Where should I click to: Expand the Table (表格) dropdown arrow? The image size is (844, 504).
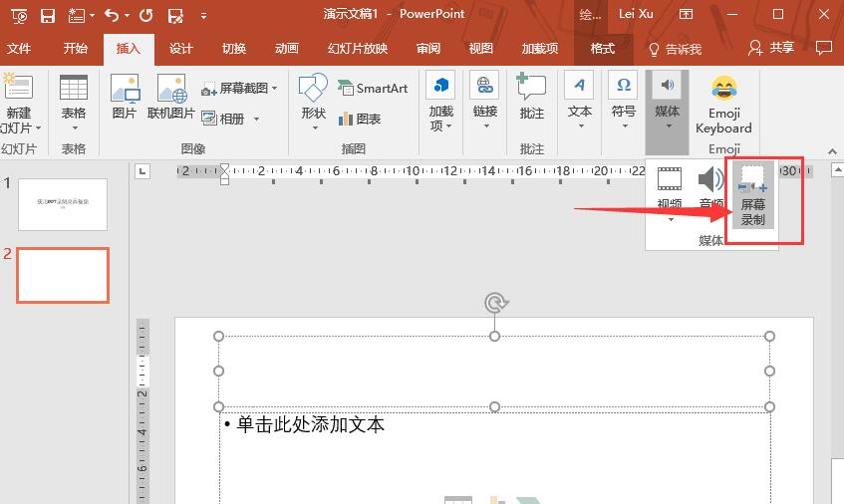coord(75,128)
